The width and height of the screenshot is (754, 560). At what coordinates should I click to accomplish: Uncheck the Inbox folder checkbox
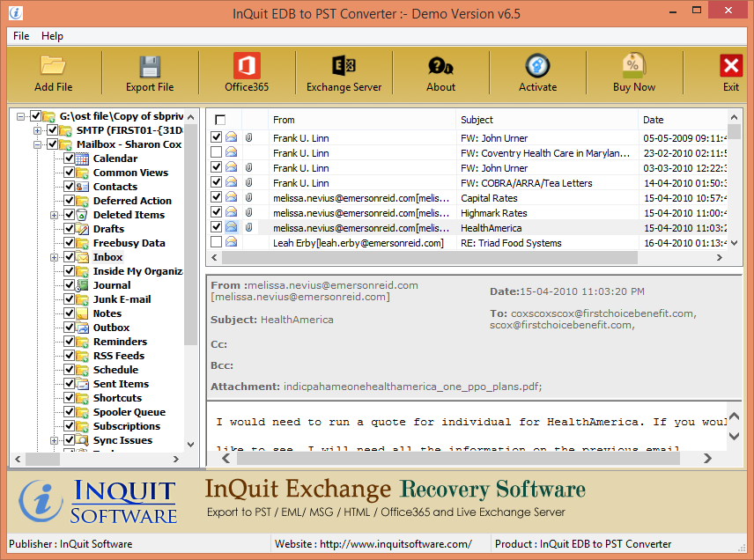pos(69,257)
